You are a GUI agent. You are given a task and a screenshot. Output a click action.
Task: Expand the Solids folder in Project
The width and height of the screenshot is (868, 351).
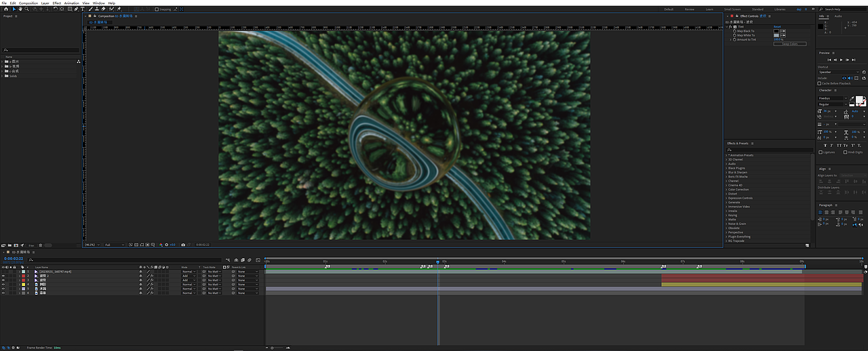[x=3, y=76]
